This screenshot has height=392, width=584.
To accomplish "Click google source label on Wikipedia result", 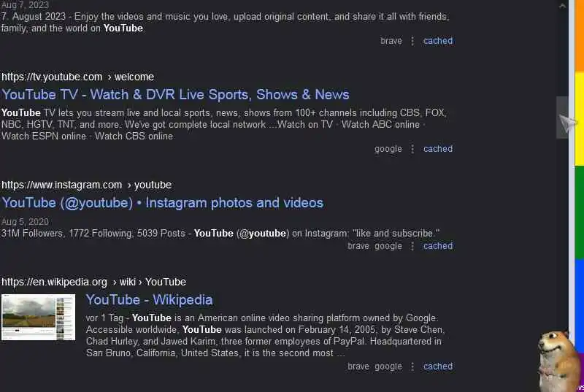I will tap(388, 366).
